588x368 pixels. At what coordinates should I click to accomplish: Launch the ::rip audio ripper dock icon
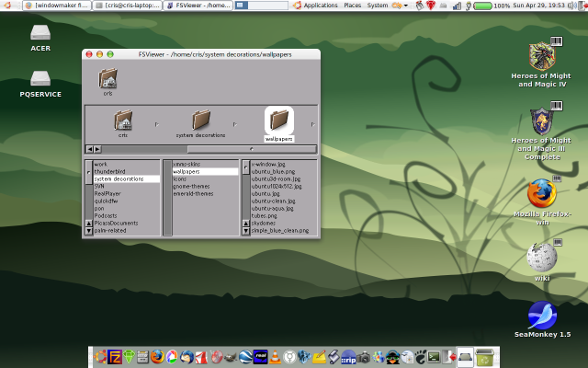pyautogui.click(x=348, y=356)
